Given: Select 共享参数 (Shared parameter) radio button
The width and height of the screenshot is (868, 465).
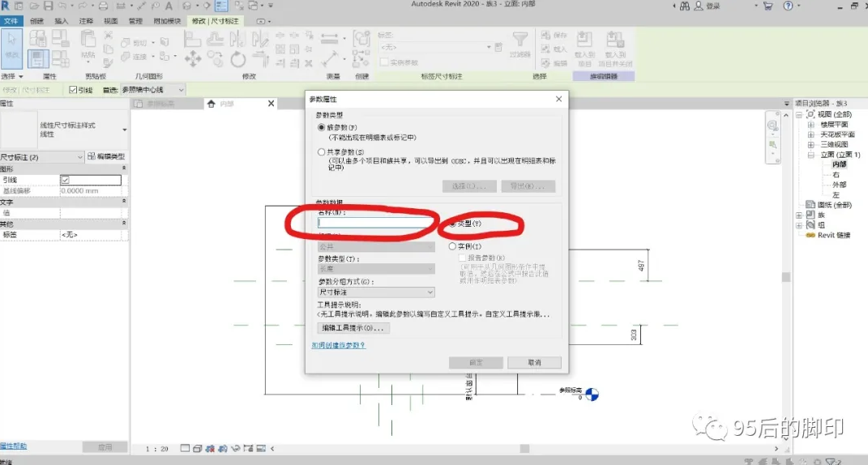Looking at the screenshot, I should [x=321, y=151].
